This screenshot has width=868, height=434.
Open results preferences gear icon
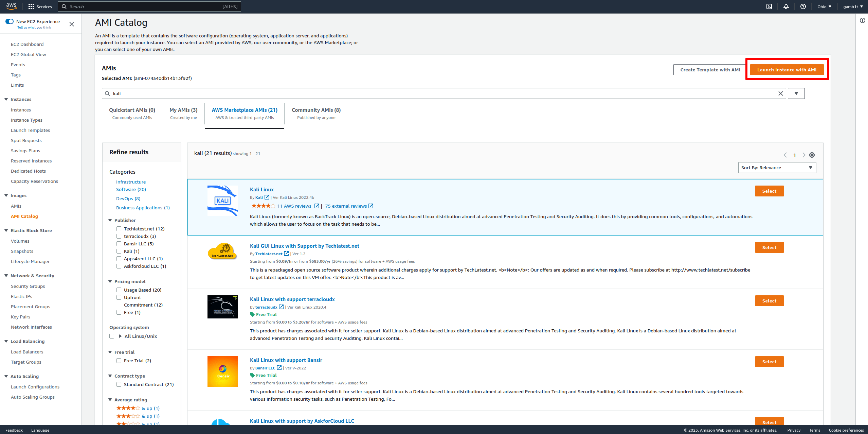812,155
